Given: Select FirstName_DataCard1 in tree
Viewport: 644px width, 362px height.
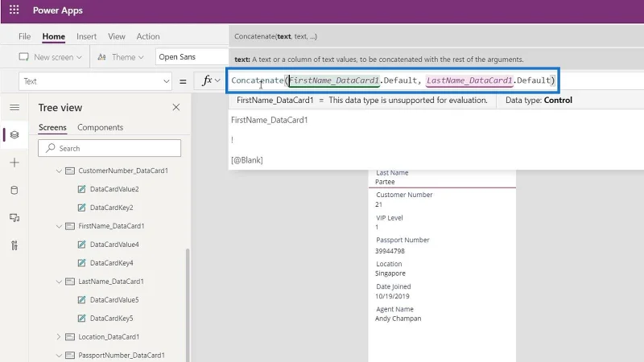Looking at the screenshot, I should [x=111, y=226].
